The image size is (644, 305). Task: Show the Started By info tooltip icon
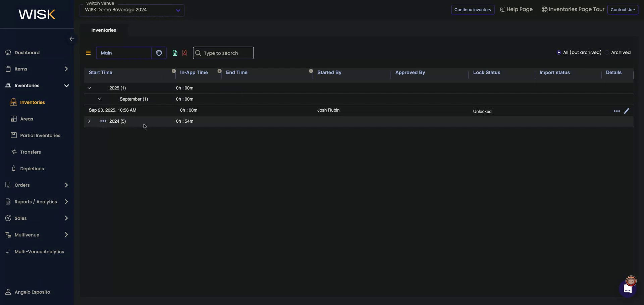click(311, 71)
